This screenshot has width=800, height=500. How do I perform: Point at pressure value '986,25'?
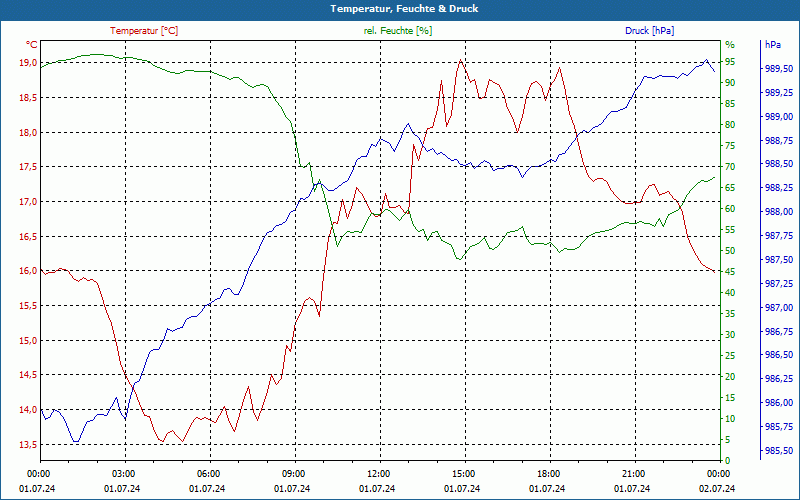click(780, 379)
